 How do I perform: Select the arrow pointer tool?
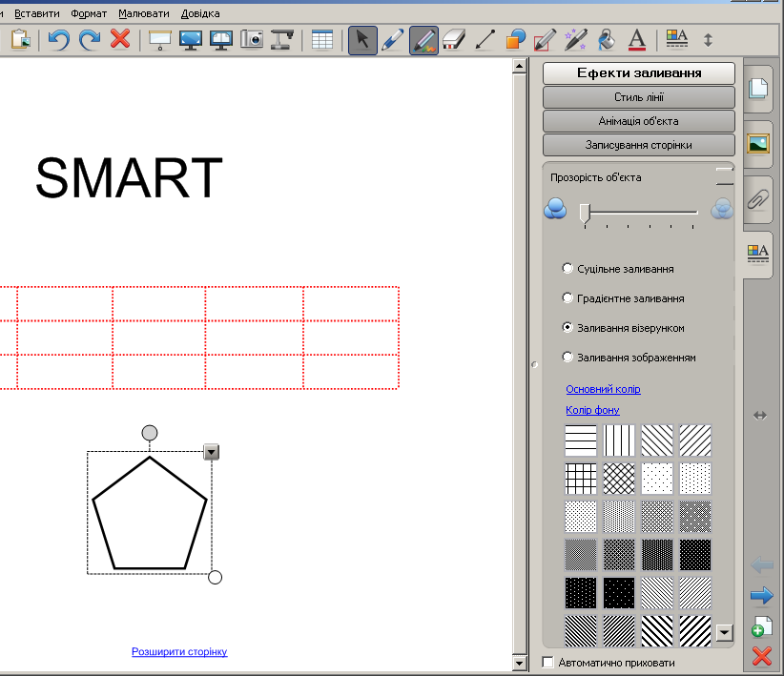pyautogui.click(x=362, y=40)
